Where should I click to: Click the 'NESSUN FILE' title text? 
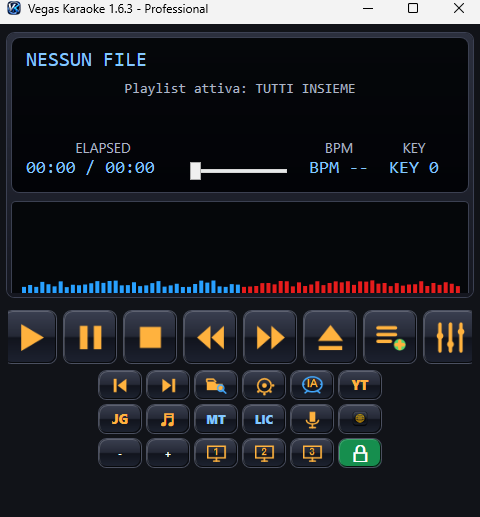pyautogui.click(x=86, y=60)
